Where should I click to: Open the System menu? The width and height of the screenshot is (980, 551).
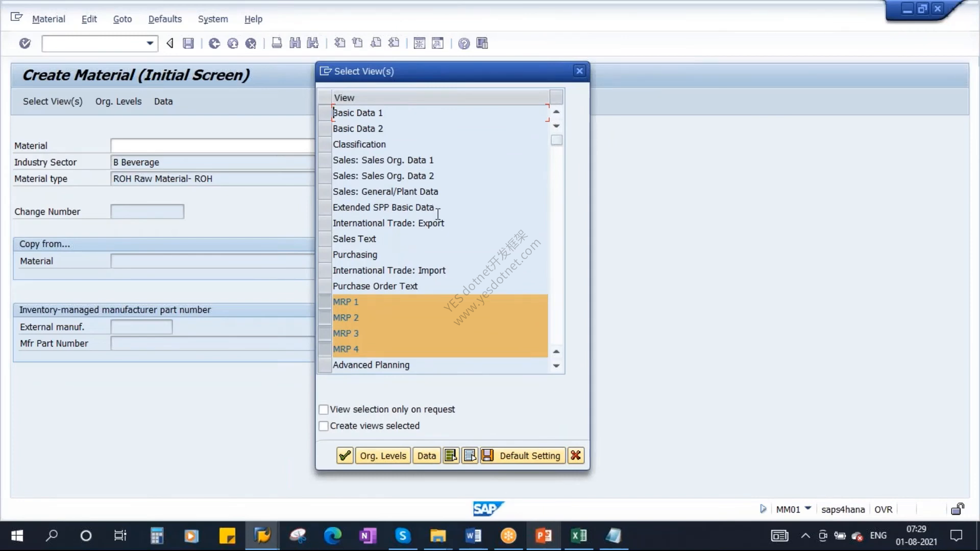213,19
